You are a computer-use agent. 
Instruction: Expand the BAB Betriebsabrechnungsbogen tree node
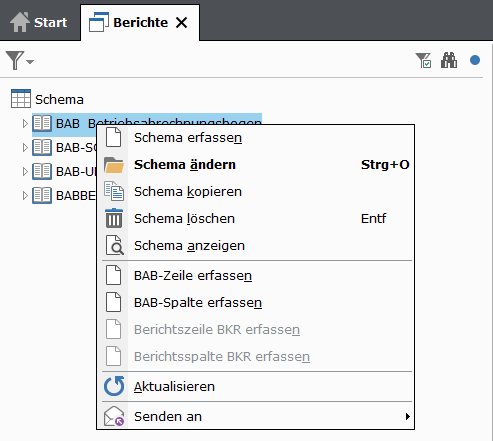pyautogui.click(x=25, y=124)
